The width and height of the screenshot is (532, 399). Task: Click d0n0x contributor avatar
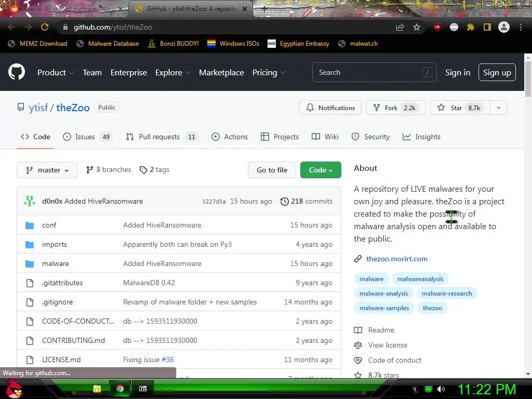[30, 201]
